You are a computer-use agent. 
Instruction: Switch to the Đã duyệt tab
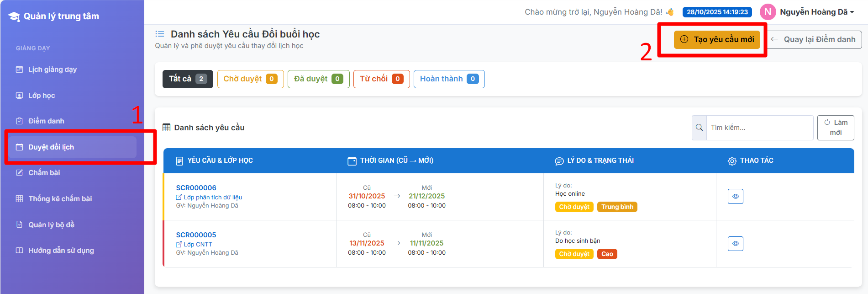point(318,79)
